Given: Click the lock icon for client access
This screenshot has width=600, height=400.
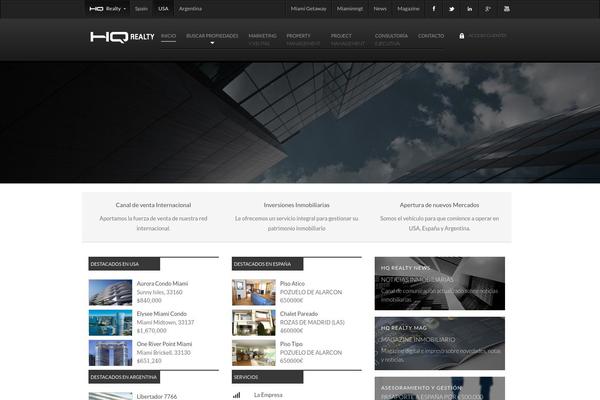Looking at the screenshot, I should tap(461, 36).
